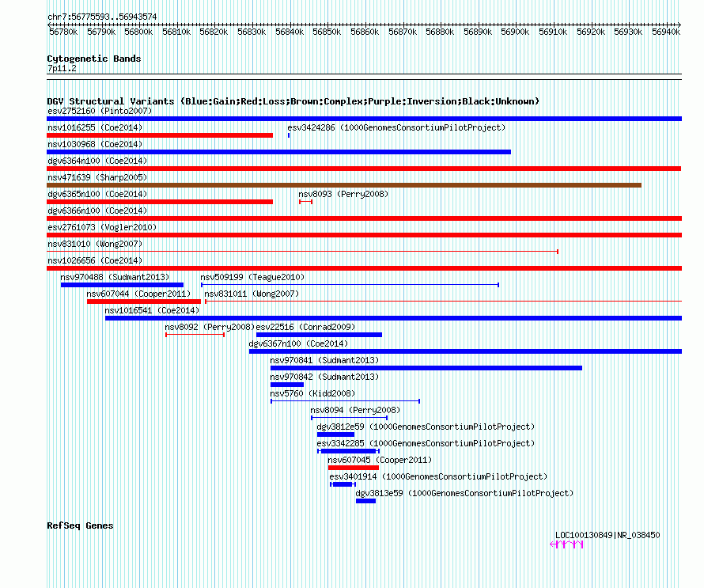This screenshot has height=588, width=704.
Task: Click the nsv970842 (Sudmant2013) label
Action: click(x=324, y=377)
